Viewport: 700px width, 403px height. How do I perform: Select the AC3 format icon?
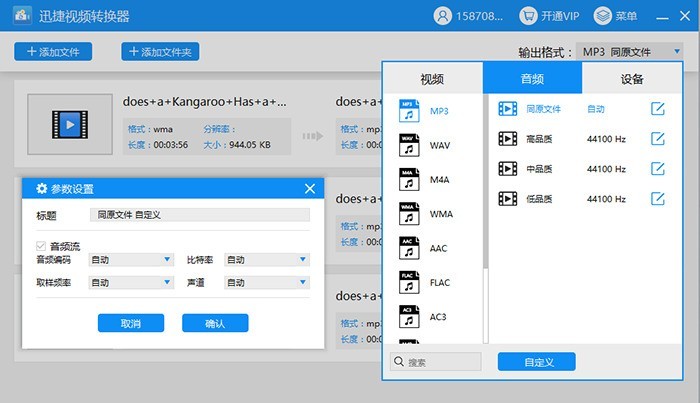click(x=409, y=317)
